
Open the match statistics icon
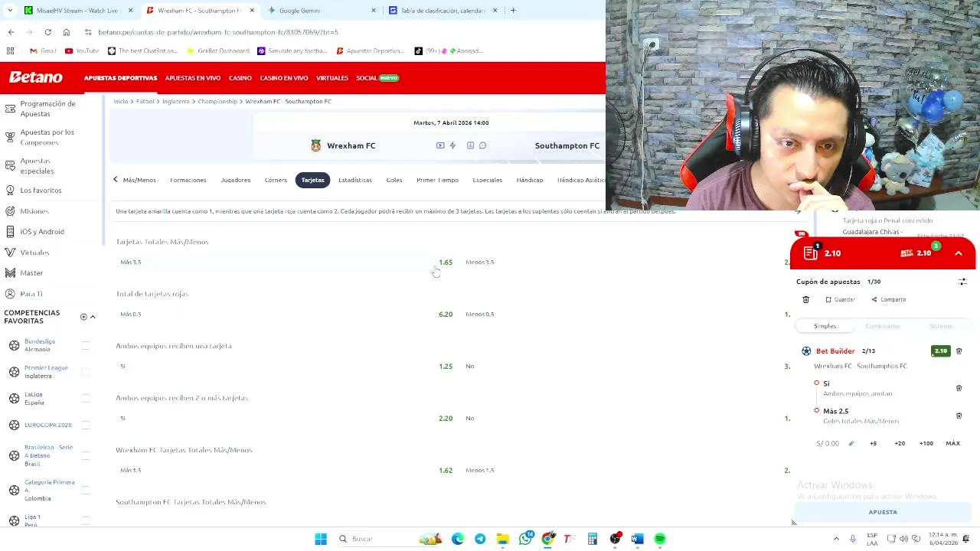coord(471,145)
